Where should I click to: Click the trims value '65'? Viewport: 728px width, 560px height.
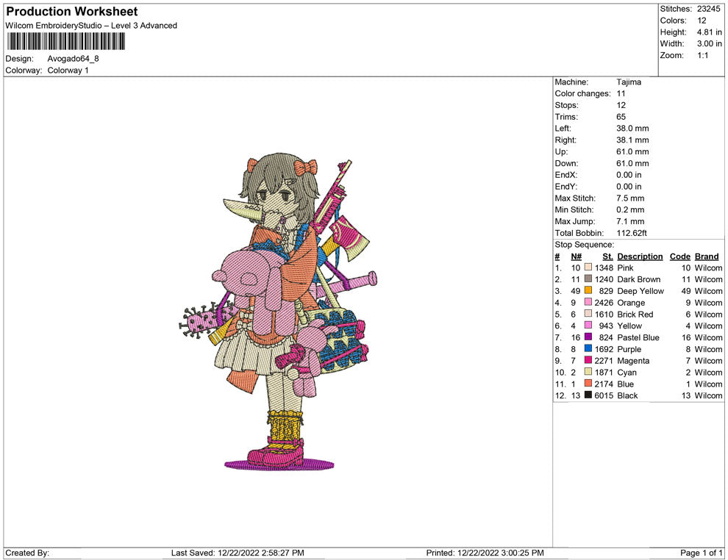pyautogui.click(x=621, y=117)
